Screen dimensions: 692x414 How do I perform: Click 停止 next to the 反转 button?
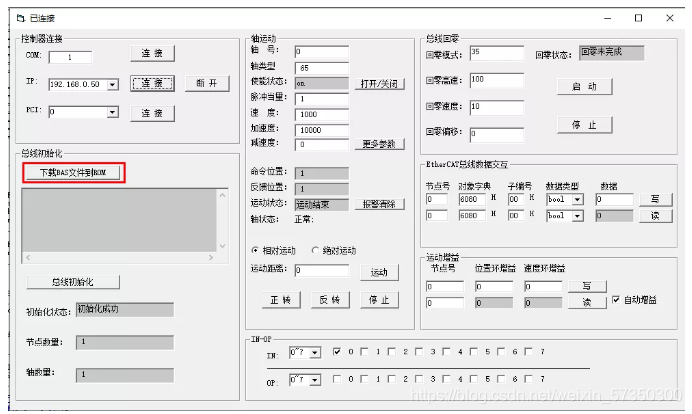coord(380,300)
